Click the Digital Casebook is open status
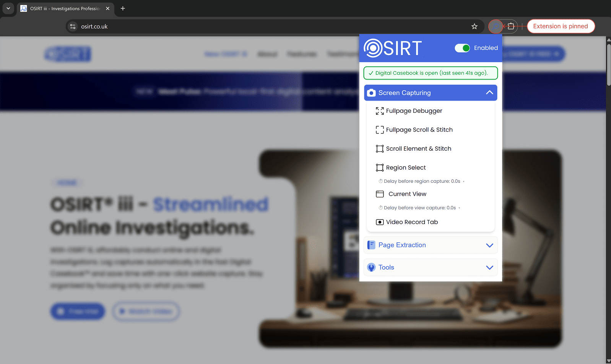 [x=431, y=73]
